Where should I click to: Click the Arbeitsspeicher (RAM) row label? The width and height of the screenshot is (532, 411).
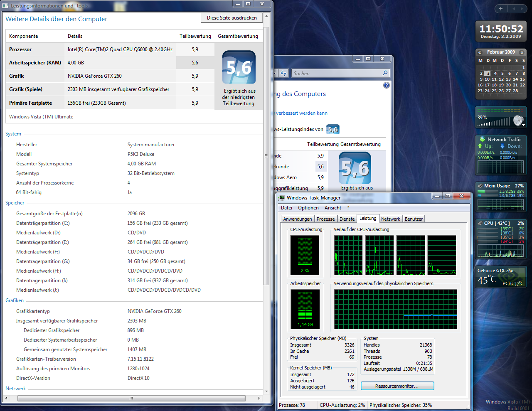(35, 63)
